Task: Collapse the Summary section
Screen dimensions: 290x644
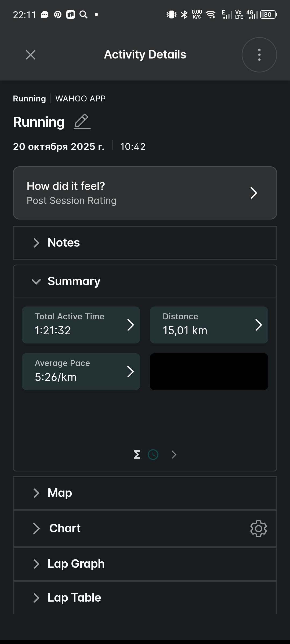Action: point(145,281)
